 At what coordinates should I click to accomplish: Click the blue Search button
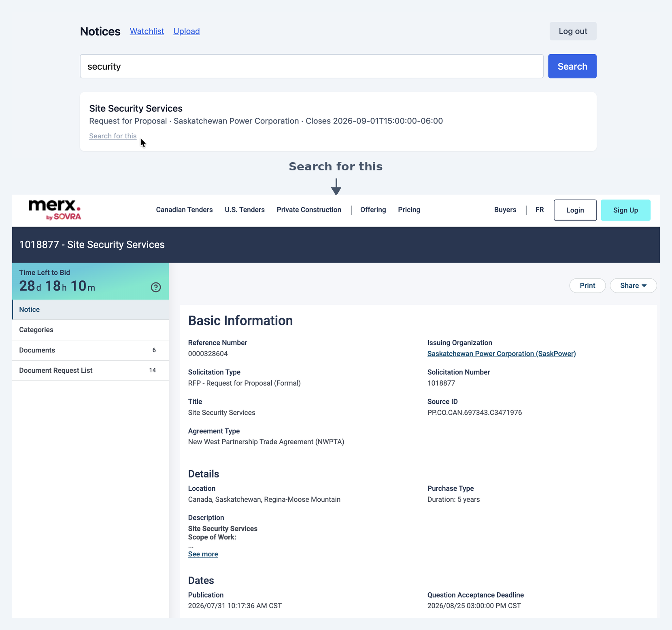tap(572, 66)
